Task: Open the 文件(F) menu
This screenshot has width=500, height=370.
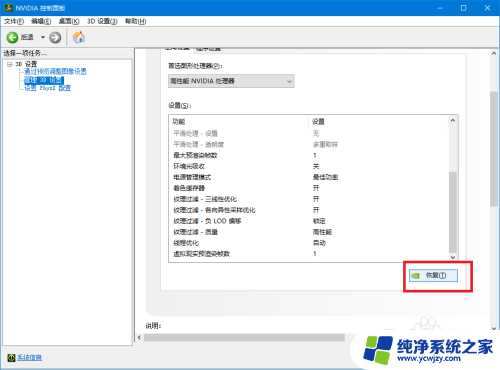Action: coord(14,21)
